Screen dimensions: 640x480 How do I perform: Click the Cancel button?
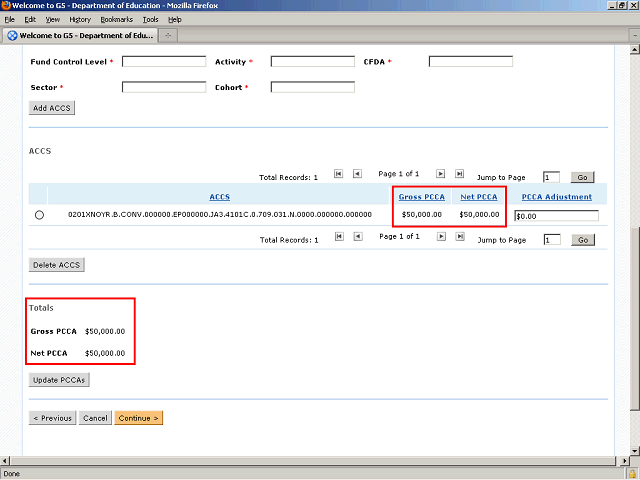(95, 418)
